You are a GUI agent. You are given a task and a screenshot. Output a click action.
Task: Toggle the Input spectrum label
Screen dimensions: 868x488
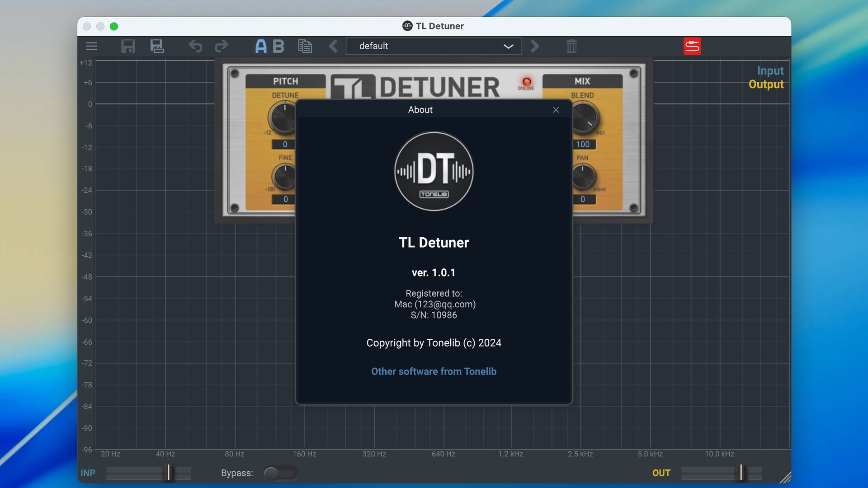coord(770,71)
